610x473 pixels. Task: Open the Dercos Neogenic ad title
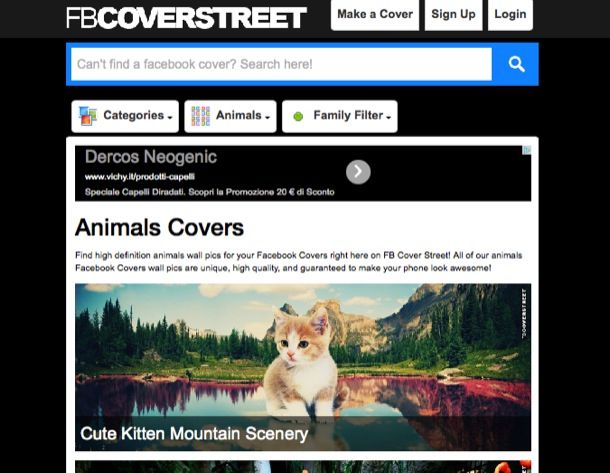click(151, 157)
